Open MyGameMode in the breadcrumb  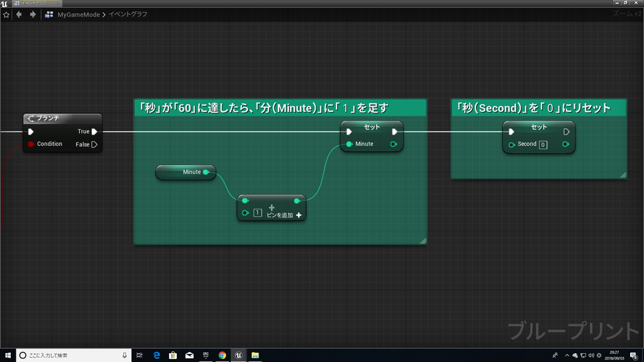(x=79, y=14)
